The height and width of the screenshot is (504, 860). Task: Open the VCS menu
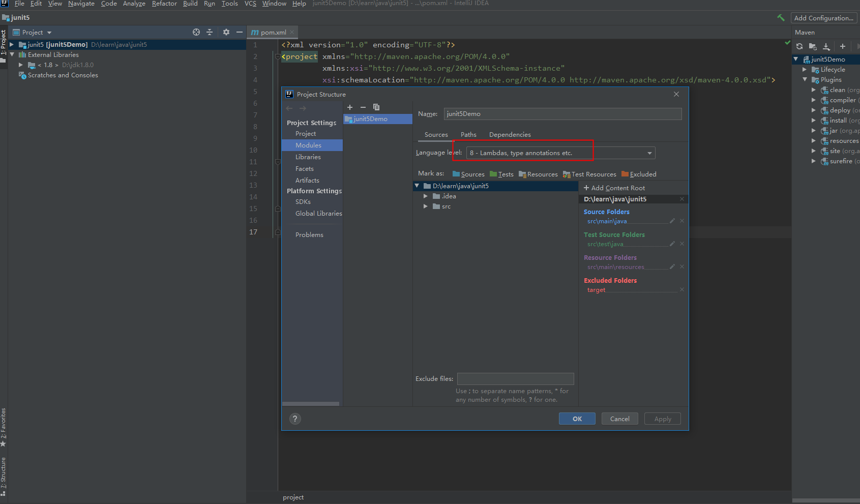pos(250,4)
